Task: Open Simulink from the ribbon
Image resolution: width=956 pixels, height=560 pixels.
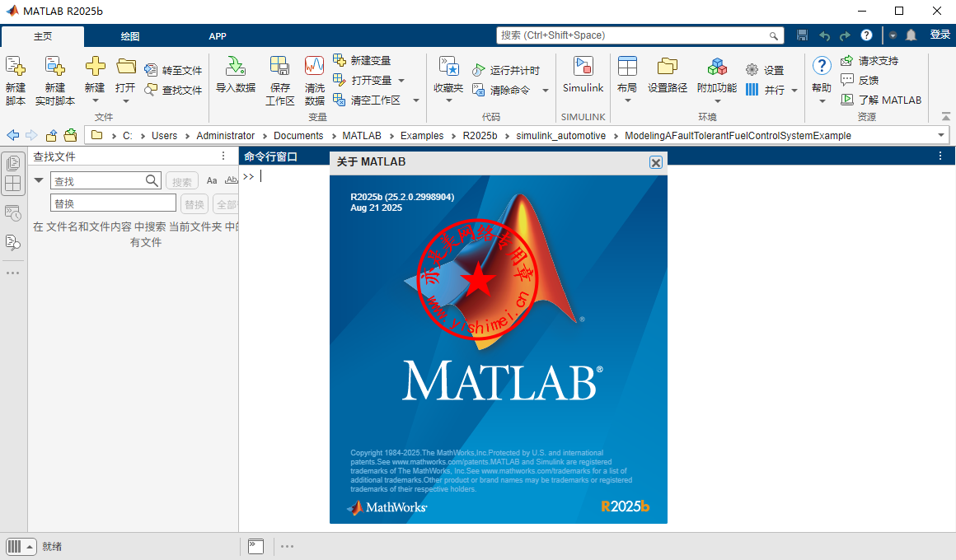Action: click(x=583, y=75)
